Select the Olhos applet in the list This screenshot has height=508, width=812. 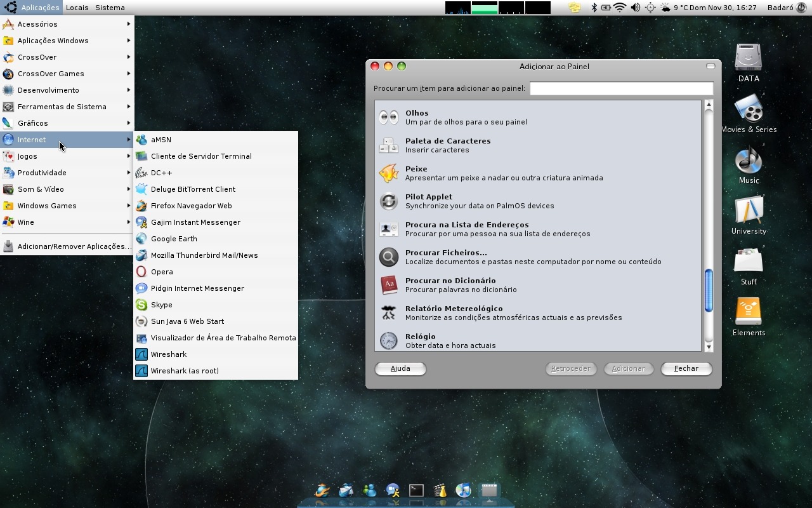[x=538, y=117]
